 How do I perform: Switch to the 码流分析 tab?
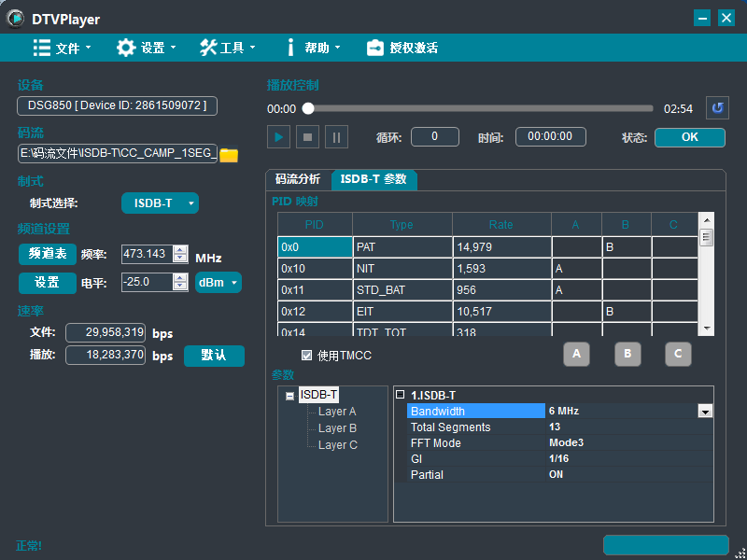298,179
